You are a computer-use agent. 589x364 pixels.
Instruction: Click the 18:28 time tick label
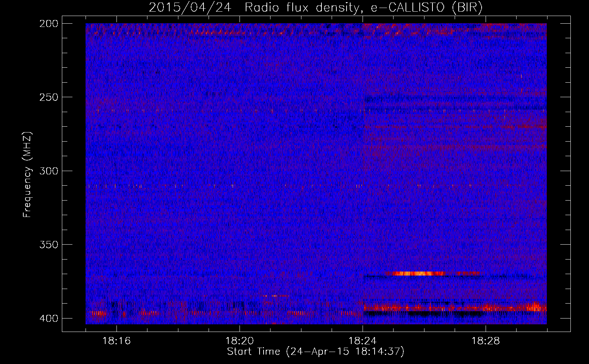486,341
